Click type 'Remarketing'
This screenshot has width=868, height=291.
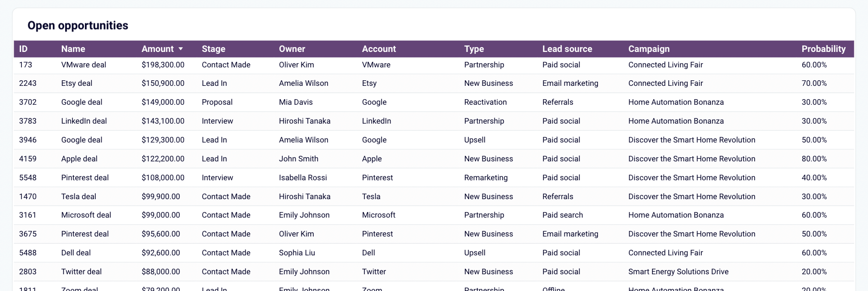pos(486,178)
